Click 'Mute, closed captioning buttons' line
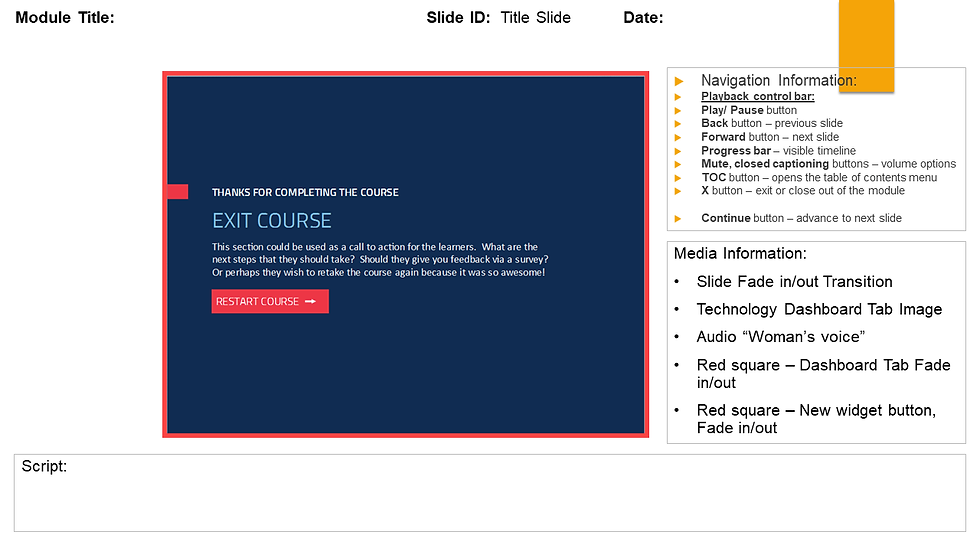The image size is (980, 551). coord(828,164)
